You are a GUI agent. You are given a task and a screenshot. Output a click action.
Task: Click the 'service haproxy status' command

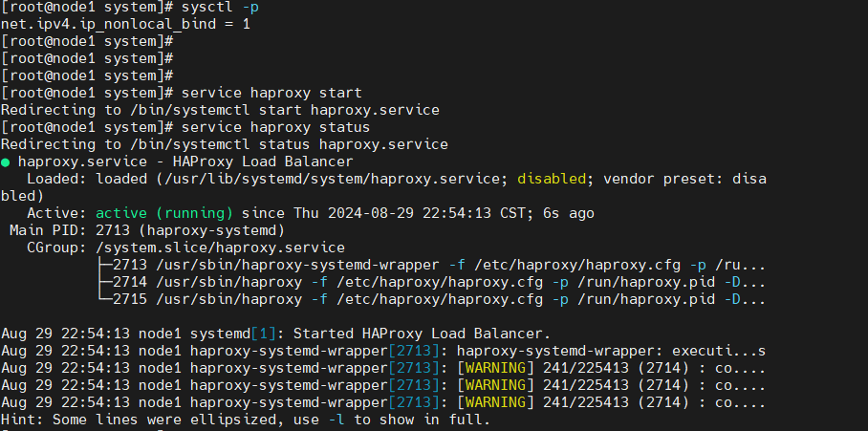[275, 127]
